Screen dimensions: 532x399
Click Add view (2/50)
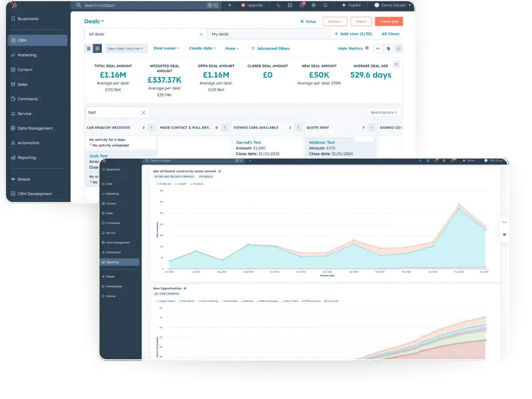353,34
